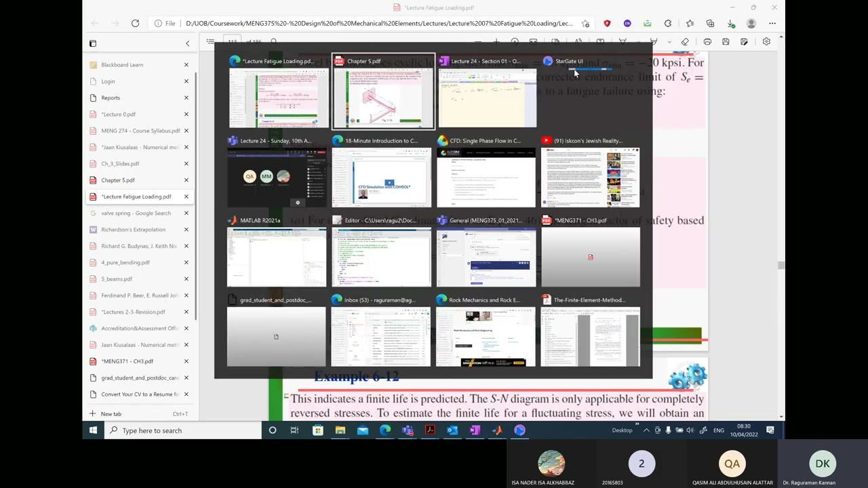Switch to the Chapter 5.pdf window thumbnail

(383, 91)
